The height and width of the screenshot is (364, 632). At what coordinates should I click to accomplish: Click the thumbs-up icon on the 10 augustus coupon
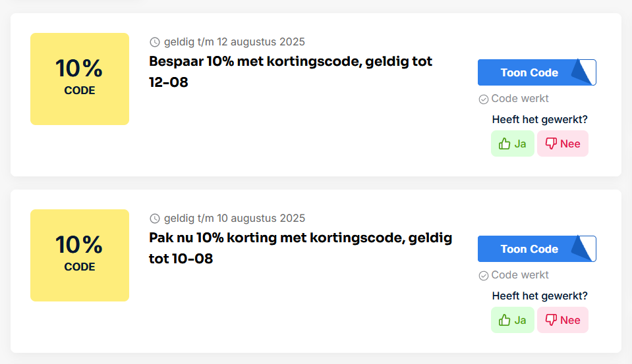coord(504,320)
